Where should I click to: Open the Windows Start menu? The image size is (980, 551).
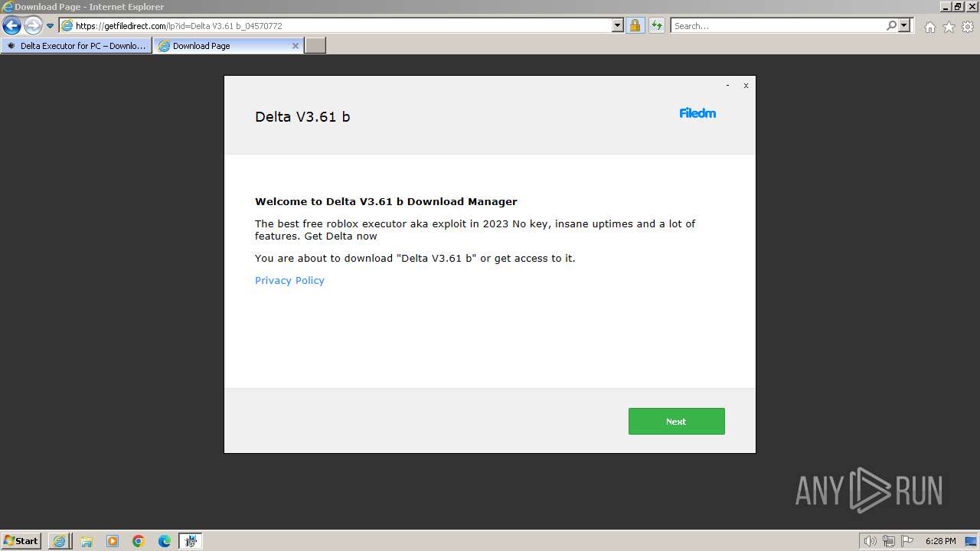tap(21, 541)
